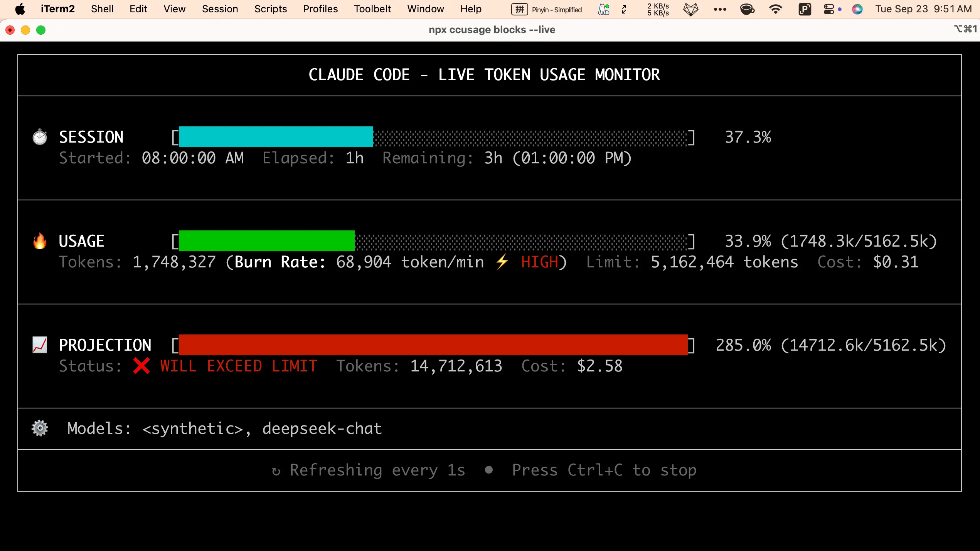
Task: Open the Wi-Fi status icon
Action: tap(775, 9)
